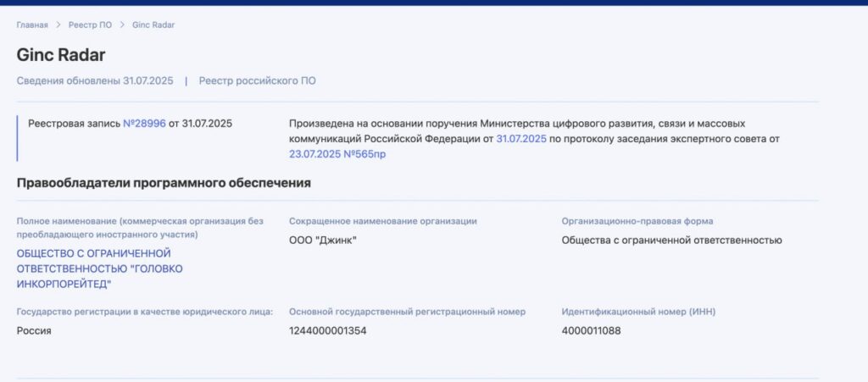Select short name ООО "Джинк"
Viewport: 868px width, 382px height.
[323, 241]
